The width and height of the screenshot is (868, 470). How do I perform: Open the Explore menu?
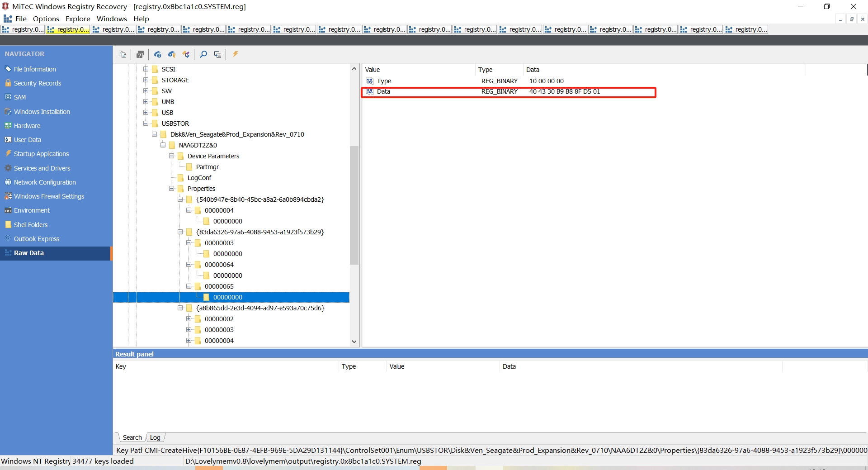click(78, 19)
